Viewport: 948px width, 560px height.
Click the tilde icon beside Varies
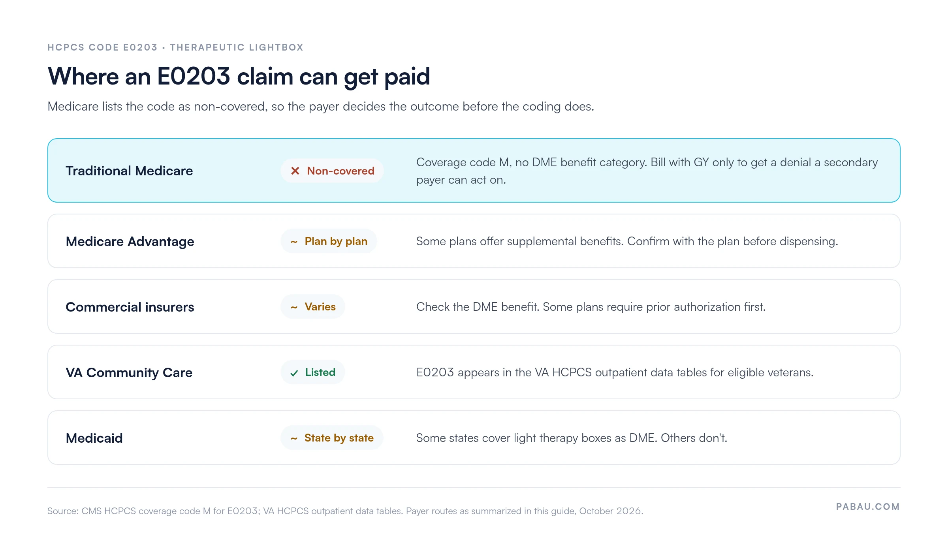pos(294,307)
